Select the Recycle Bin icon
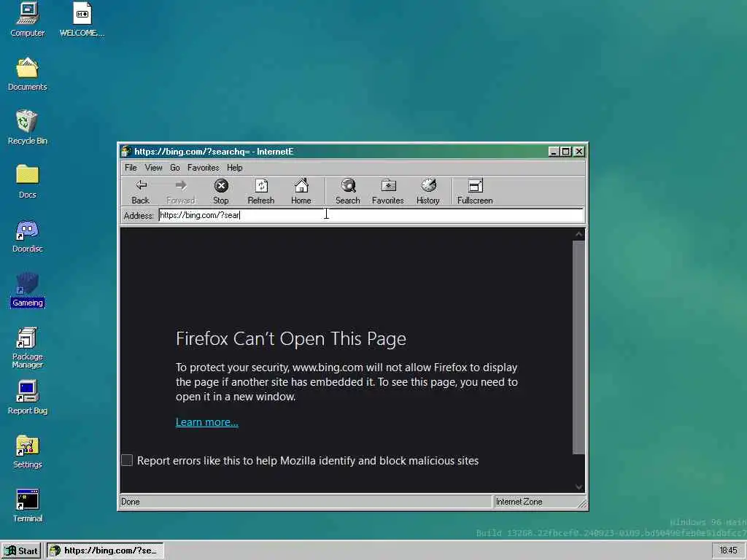The width and height of the screenshot is (747, 560). coord(28,128)
